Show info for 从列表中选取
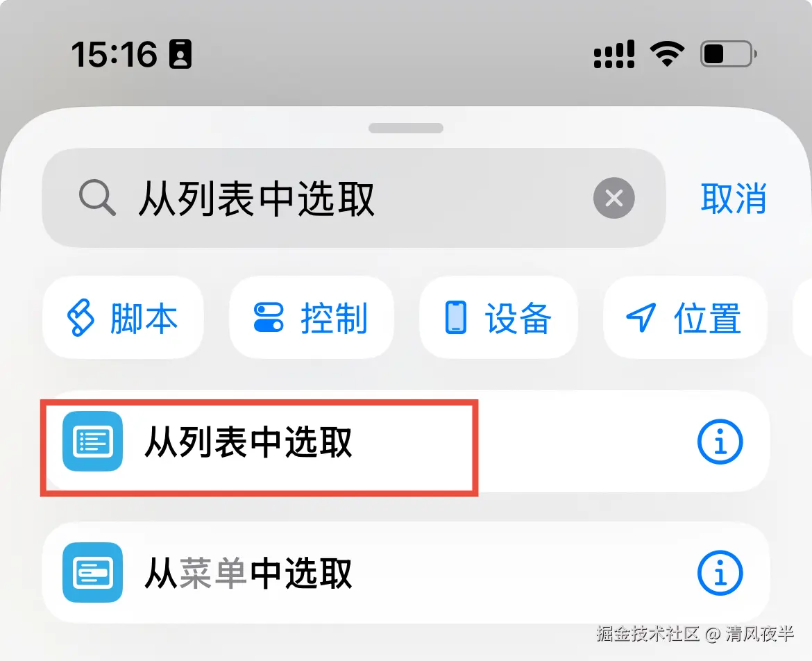 click(x=720, y=442)
